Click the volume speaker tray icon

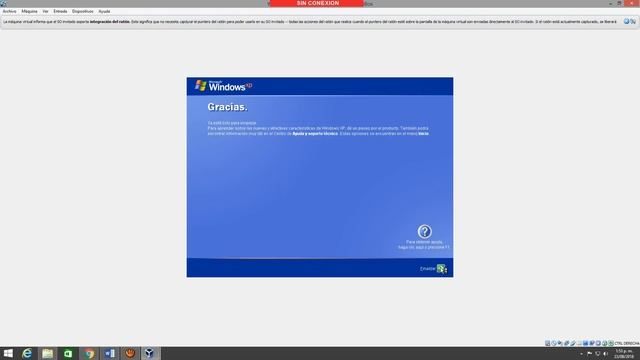click(x=606, y=353)
